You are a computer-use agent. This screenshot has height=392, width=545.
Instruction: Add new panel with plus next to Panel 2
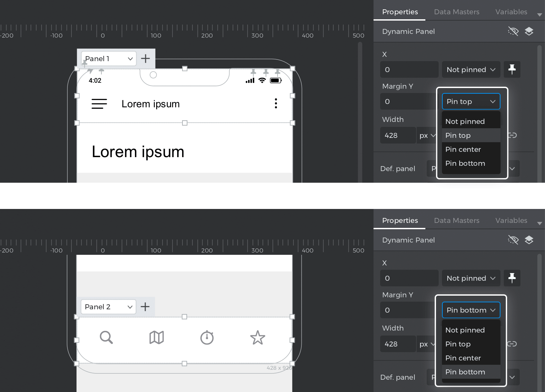click(145, 307)
